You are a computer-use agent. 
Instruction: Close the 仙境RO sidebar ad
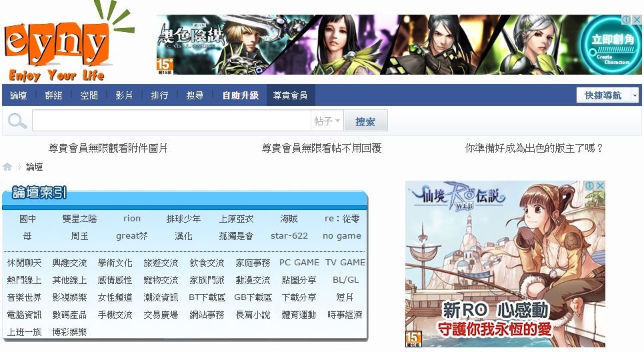point(600,186)
